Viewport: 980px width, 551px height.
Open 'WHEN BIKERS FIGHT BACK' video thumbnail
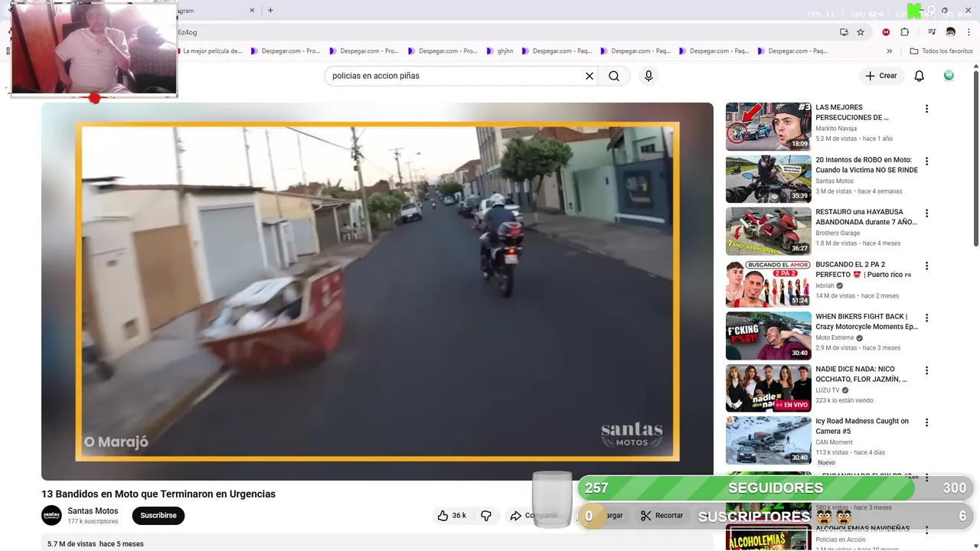(769, 335)
